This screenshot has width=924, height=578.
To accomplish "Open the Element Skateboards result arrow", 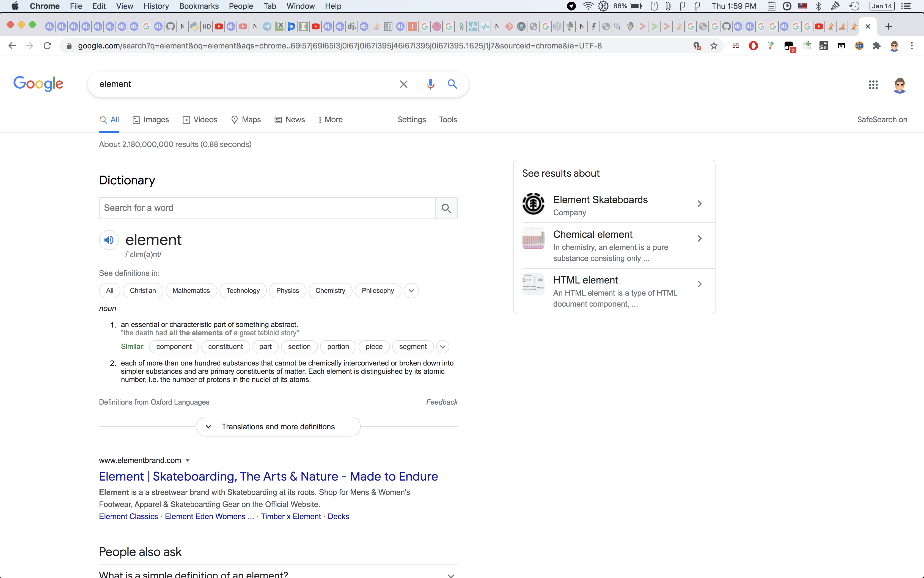I will (x=700, y=204).
